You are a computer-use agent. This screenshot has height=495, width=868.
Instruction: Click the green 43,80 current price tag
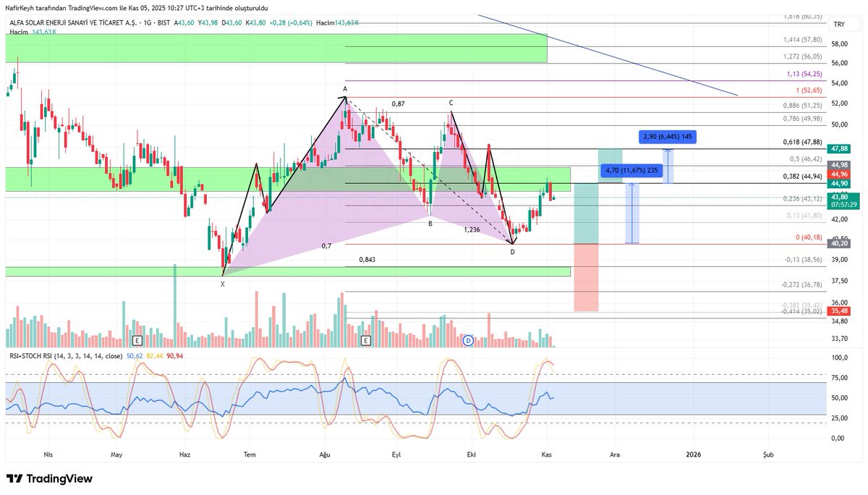pos(839,197)
